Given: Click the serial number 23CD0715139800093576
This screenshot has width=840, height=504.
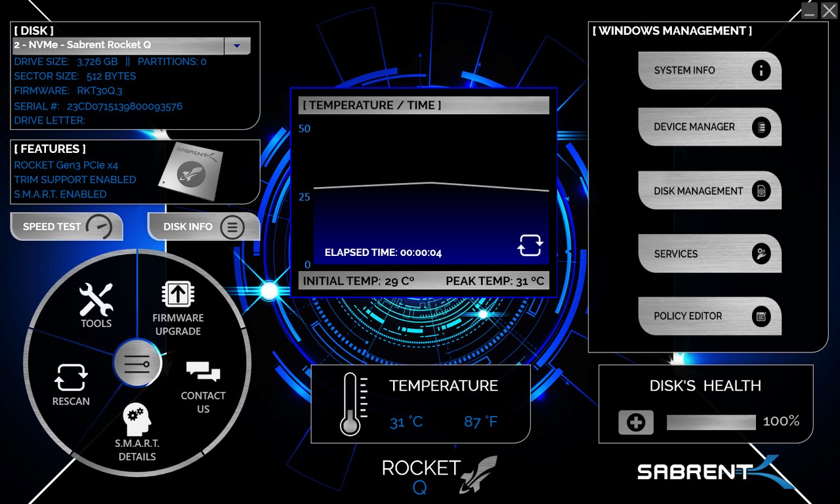Looking at the screenshot, I should 125,106.
